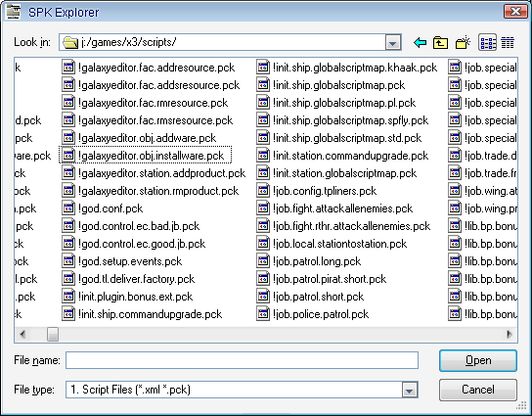
Task: Click the scroll left arrow
Action: 22,334
